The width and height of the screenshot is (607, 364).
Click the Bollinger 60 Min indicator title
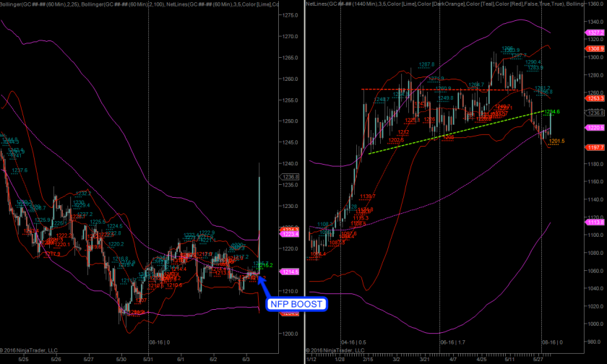tap(40, 4)
